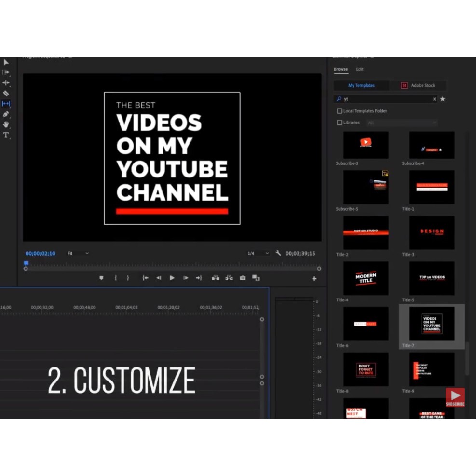Click the favorites star beside search
The height and width of the screenshot is (476, 476).
point(442,99)
